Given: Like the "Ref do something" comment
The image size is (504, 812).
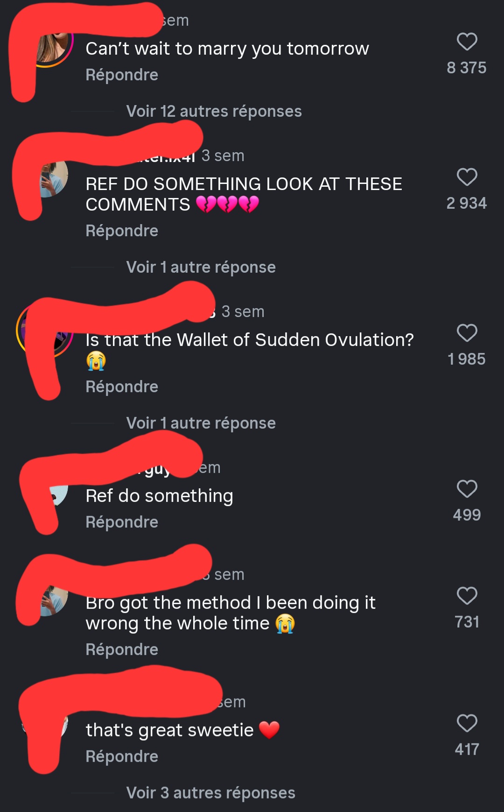Looking at the screenshot, I should [x=467, y=489].
